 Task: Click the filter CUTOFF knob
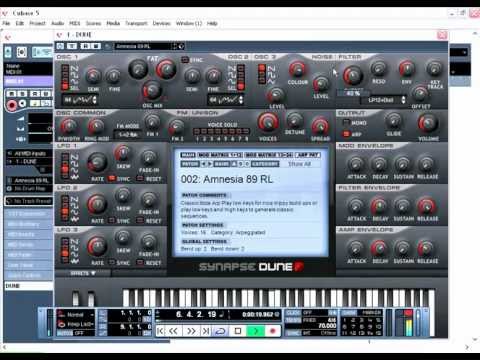[353, 75]
